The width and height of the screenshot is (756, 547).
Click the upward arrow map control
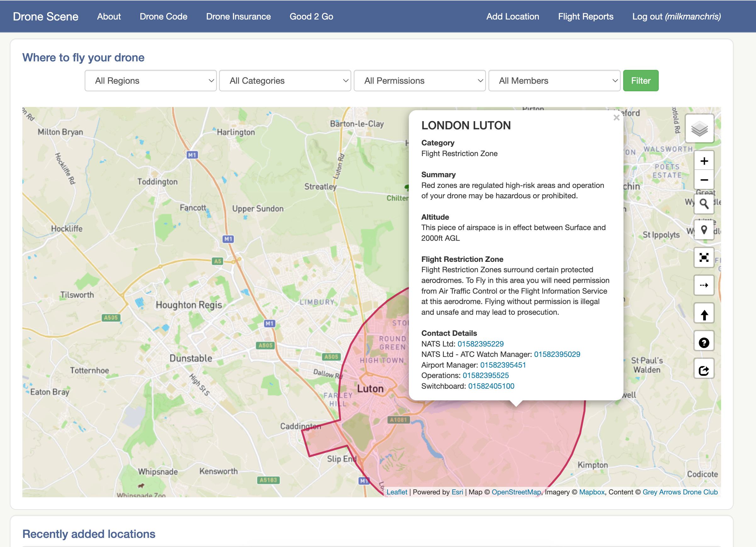[x=704, y=313]
